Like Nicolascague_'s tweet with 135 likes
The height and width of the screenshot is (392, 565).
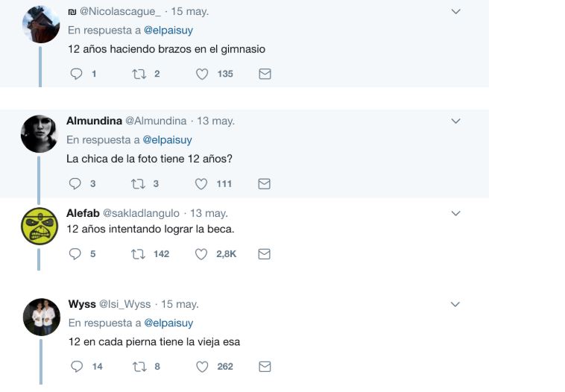coord(201,74)
